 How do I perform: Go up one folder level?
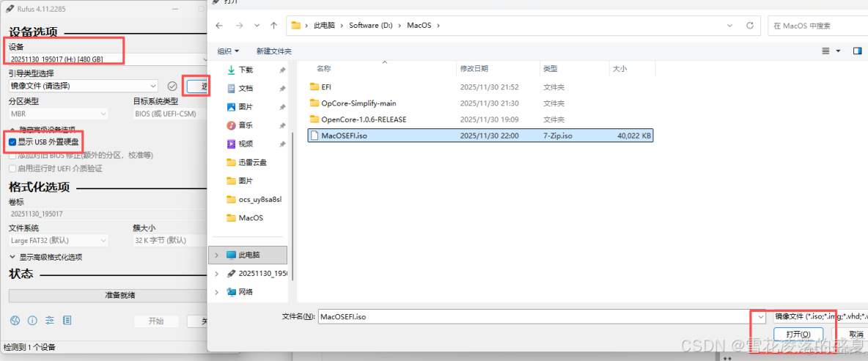pos(273,26)
